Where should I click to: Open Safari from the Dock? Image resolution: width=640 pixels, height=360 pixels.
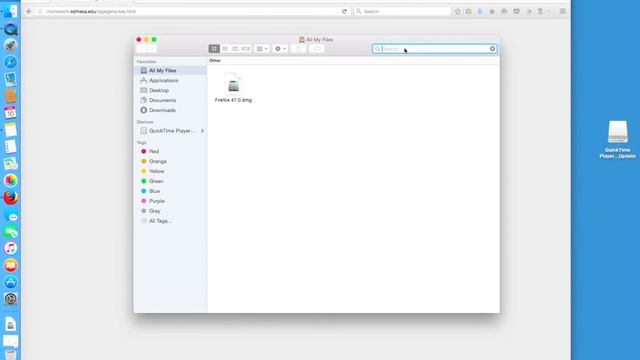(x=11, y=62)
